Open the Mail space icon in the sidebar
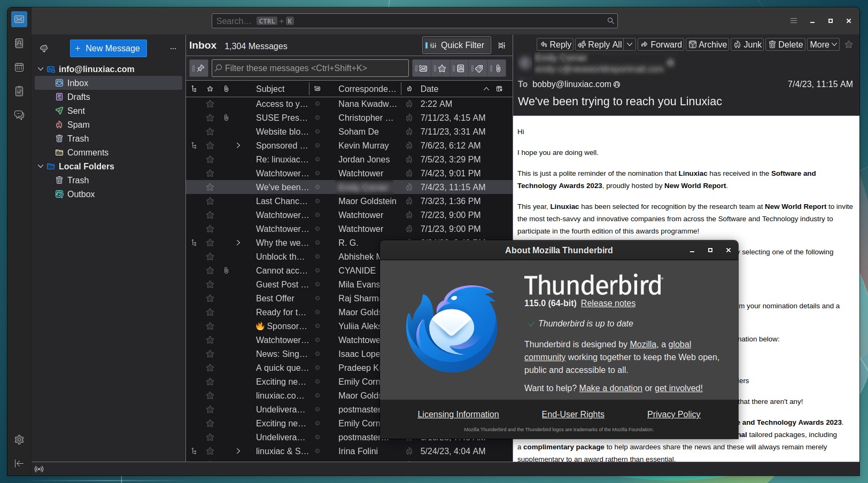The width and height of the screenshot is (868, 483). pyautogui.click(x=19, y=20)
